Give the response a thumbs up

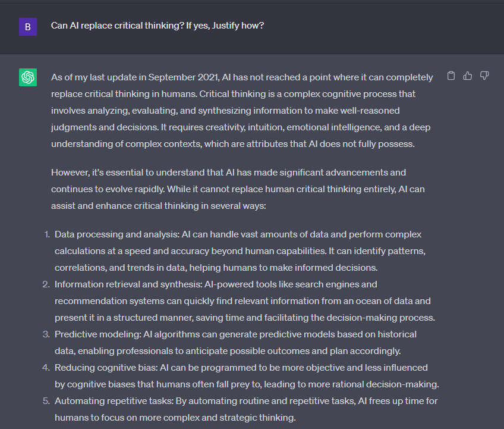tap(468, 76)
